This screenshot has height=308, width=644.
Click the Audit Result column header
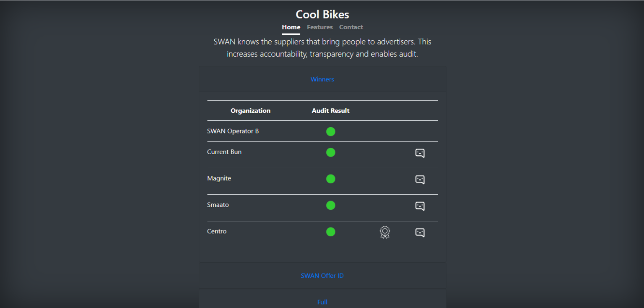(330, 111)
